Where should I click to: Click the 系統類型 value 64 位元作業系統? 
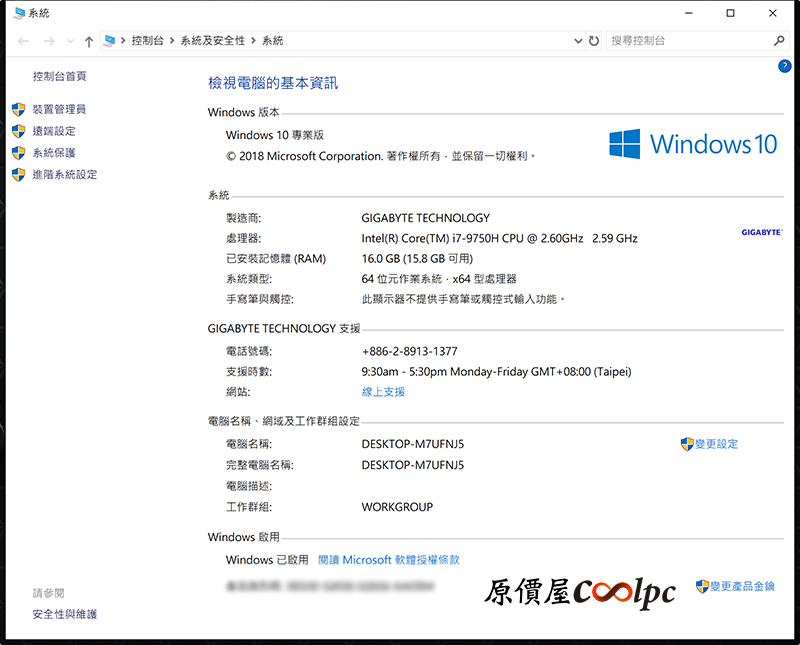pos(439,279)
